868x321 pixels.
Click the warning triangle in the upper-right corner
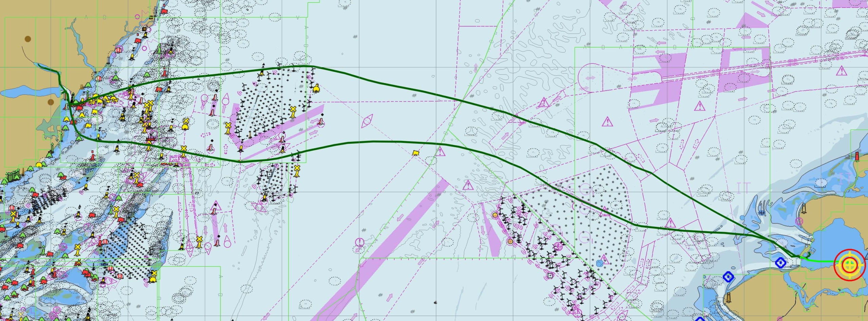click(842, 71)
